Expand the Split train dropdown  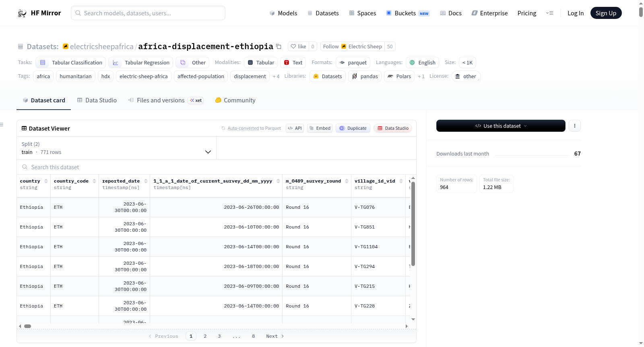point(116,148)
